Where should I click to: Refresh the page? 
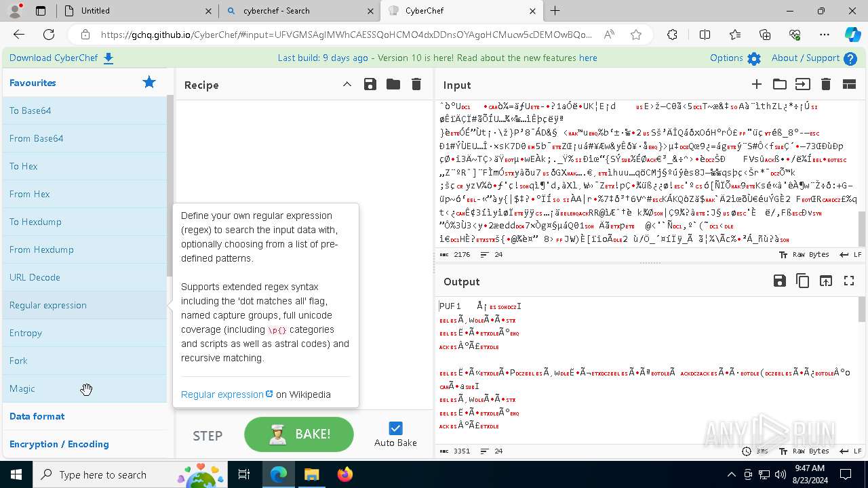click(49, 35)
